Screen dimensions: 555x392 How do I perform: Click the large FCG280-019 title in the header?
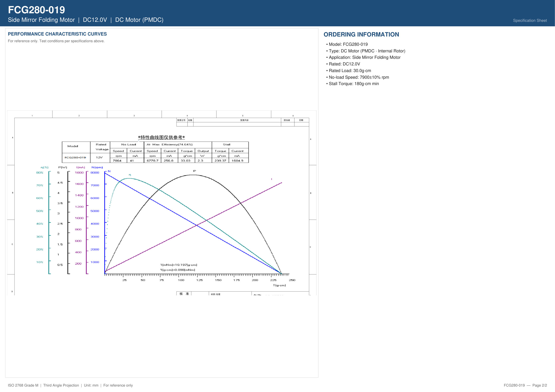point(37,10)
